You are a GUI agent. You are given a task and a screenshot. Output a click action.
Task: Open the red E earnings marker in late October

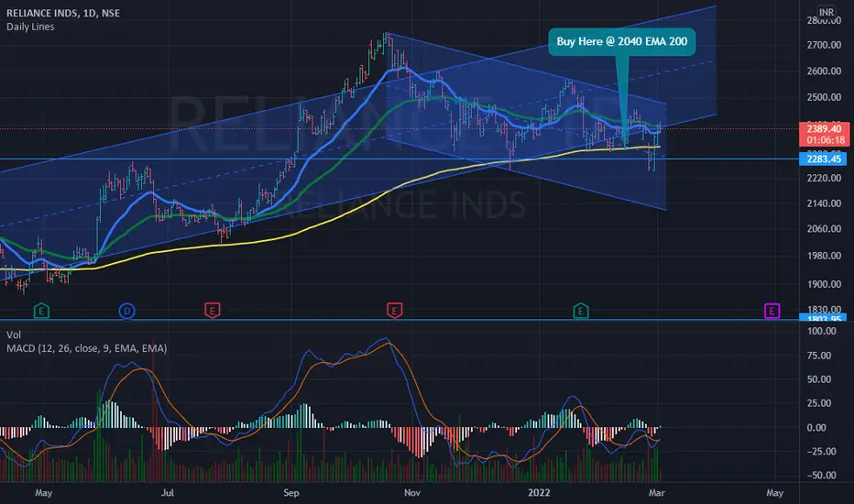click(x=394, y=312)
